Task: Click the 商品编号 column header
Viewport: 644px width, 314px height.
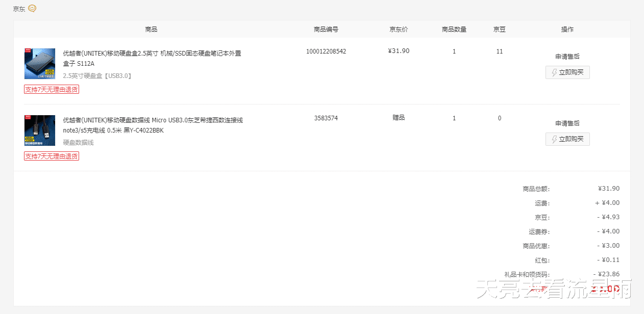Action: coord(326,29)
